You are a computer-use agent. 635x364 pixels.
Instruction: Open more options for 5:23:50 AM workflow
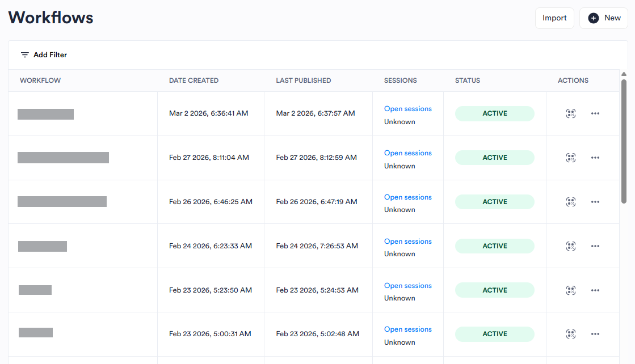point(595,290)
